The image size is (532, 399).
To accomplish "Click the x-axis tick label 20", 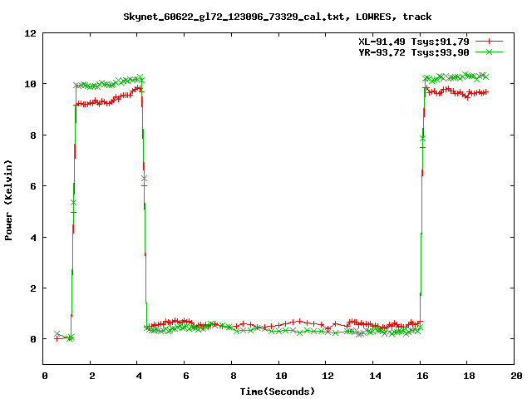I will click(x=516, y=376).
